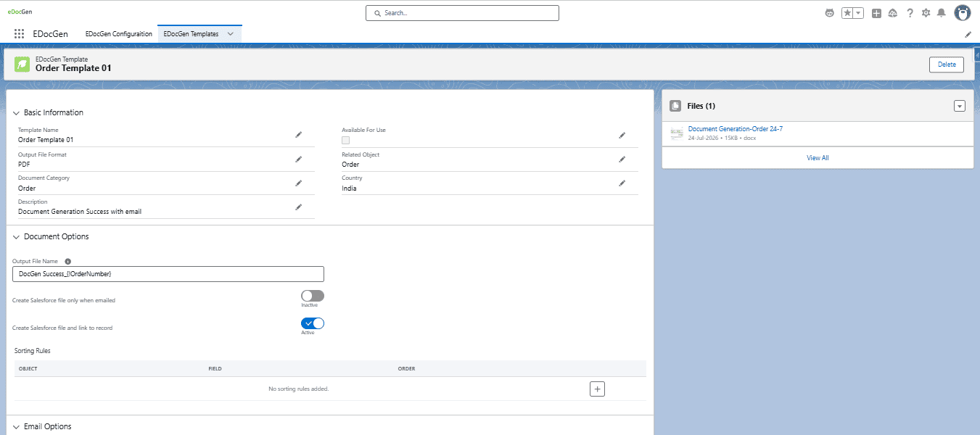Click the PDF output format value
The width and height of the screenshot is (980, 435).
24,165
